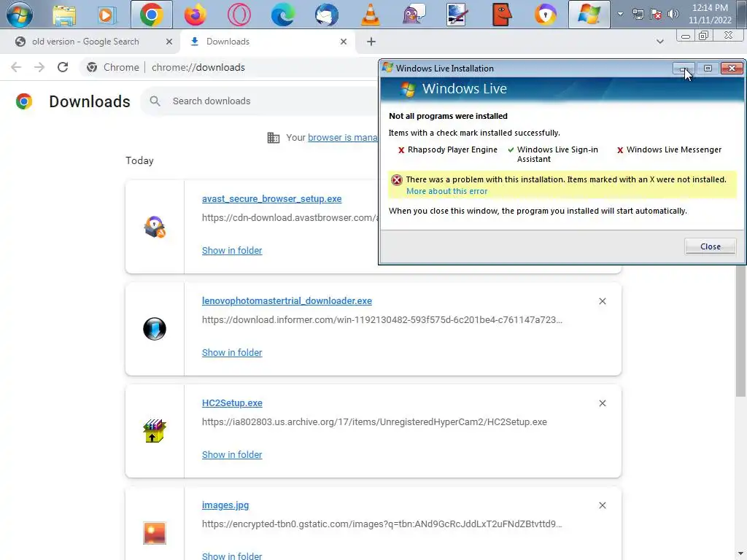Launch Firefox from the taskbar
This screenshot has height=560, width=747.
[196, 15]
